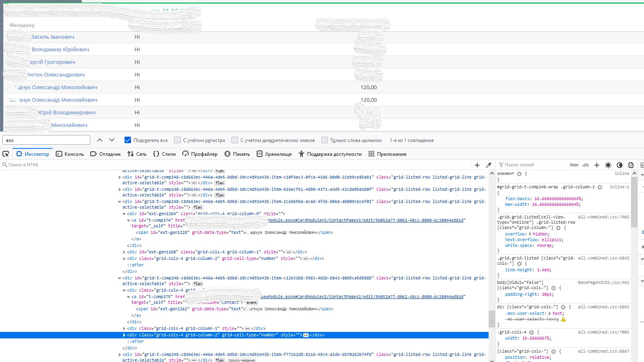Image resolution: width=644 pixels, height=362 pixels.
Task: Switch to the Отладчик tab
Action: [x=105, y=154]
